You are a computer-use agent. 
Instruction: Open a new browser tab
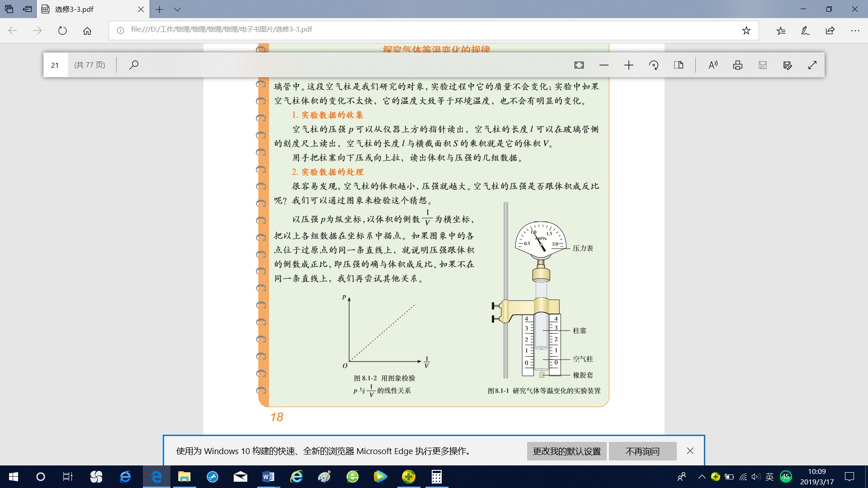159,9
